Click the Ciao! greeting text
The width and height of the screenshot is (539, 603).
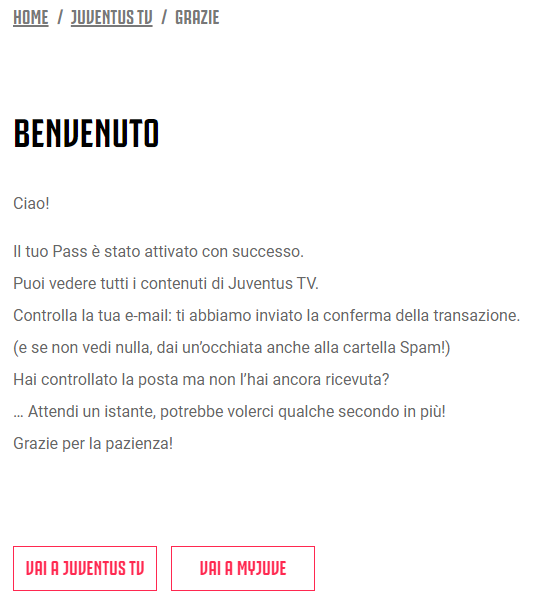click(x=32, y=203)
